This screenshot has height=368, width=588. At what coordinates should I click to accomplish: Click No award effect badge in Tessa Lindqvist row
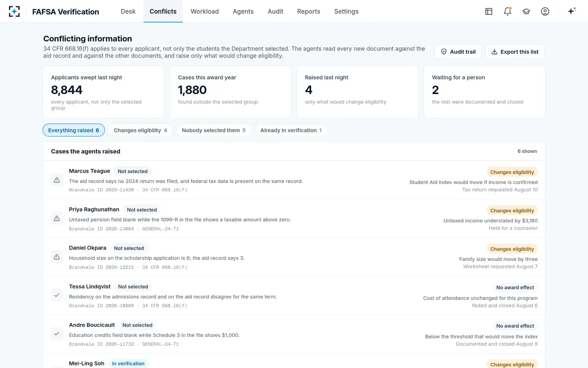point(515,287)
